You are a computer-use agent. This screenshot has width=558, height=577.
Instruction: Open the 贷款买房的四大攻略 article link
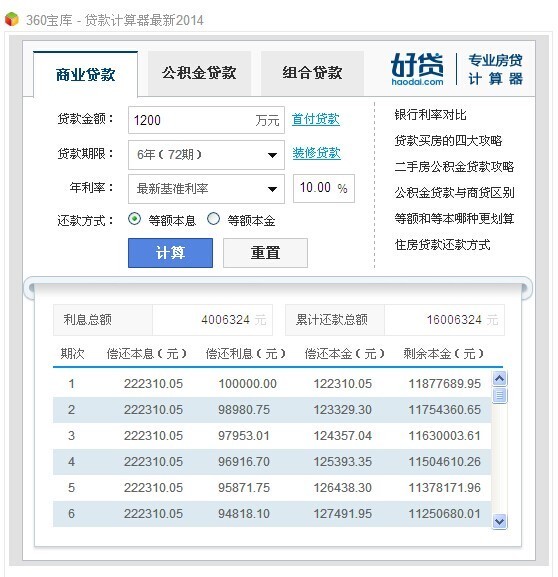point(448,141)
